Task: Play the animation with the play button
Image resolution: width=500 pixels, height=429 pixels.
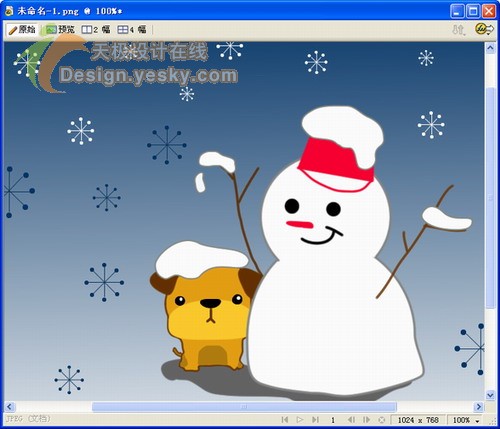Action: (x=300, y=420)
